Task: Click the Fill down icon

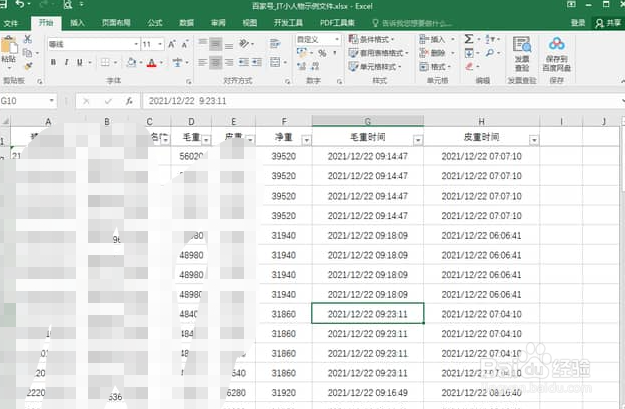Action: click(x=469, y=53)
